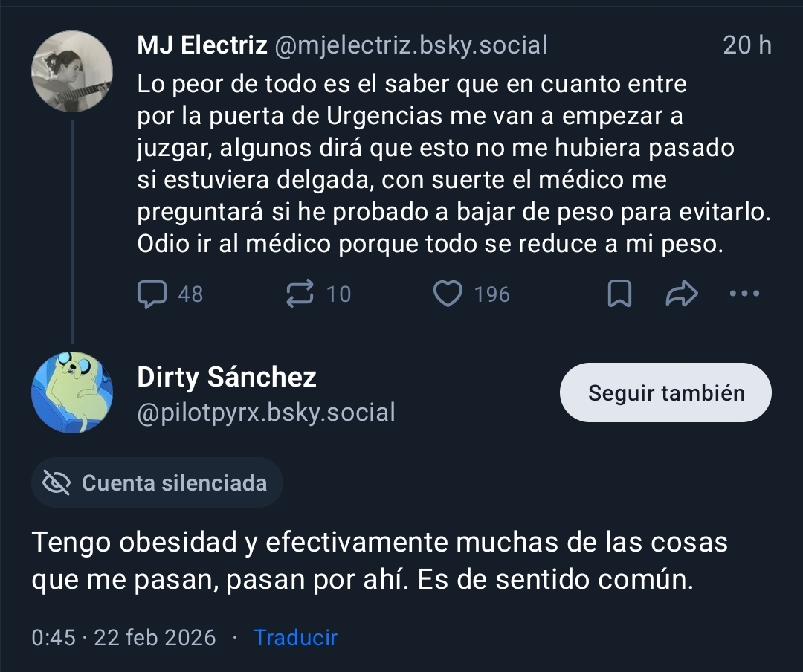Viewport: 803px width, 672px height.
Task: Click the 196 likes count number
Action: (x=492, y=294)
